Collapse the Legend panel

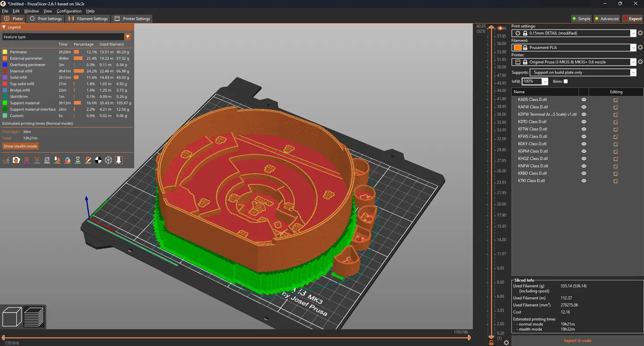(4, 27)
